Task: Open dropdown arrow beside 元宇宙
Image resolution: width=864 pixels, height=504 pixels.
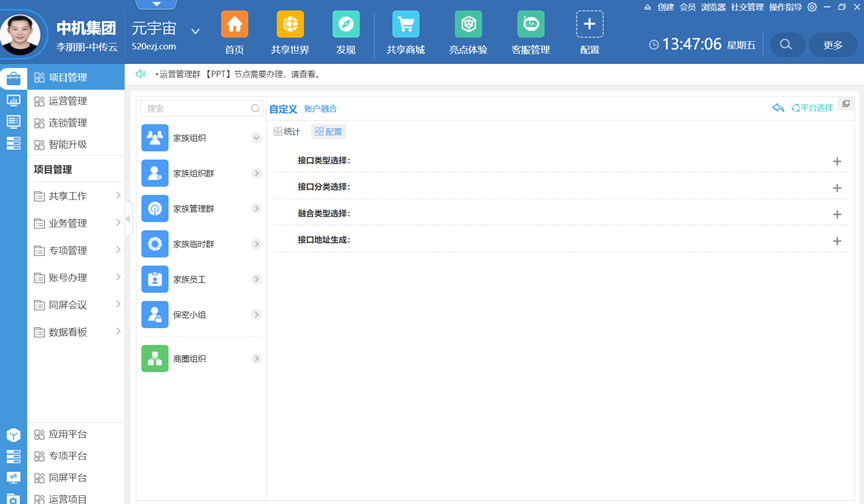Action: [195, 31]
